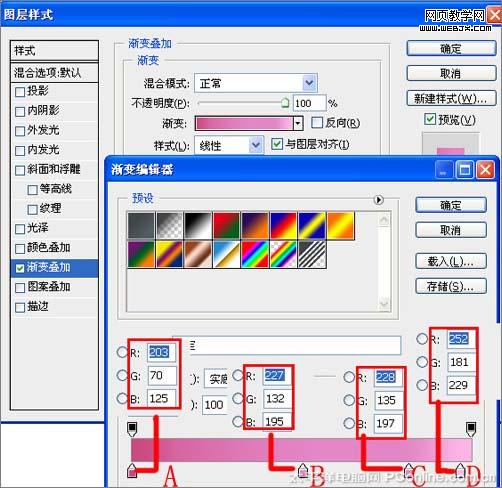This screenshot has width=502, height=488.
Task: Select the yellow-violet-orange-blue gradient preset
Action: [x=170, y=254]
